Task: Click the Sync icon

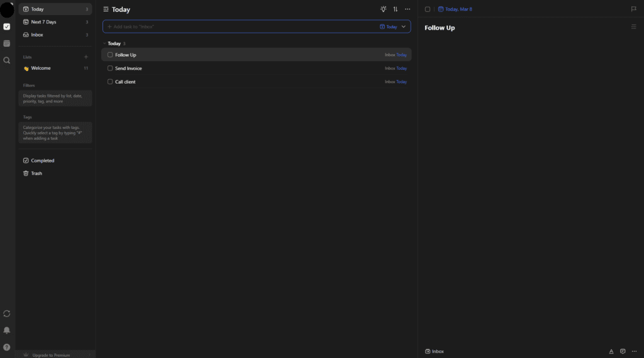Action: [x=6, y=313]
